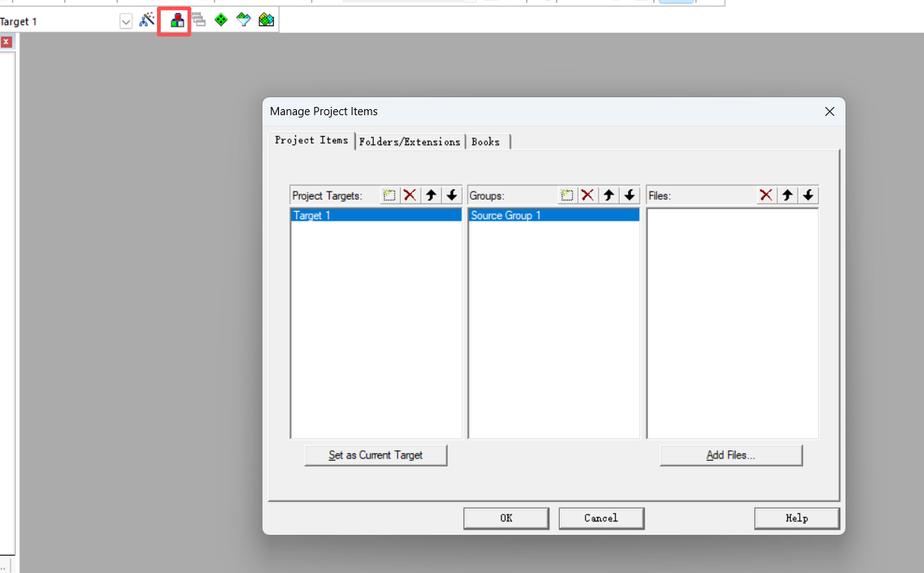Image resolution: width=924 pixels, height=573 pixels.
Task: Click the Select Software Packs funnel icon
Action: point(244,19)
